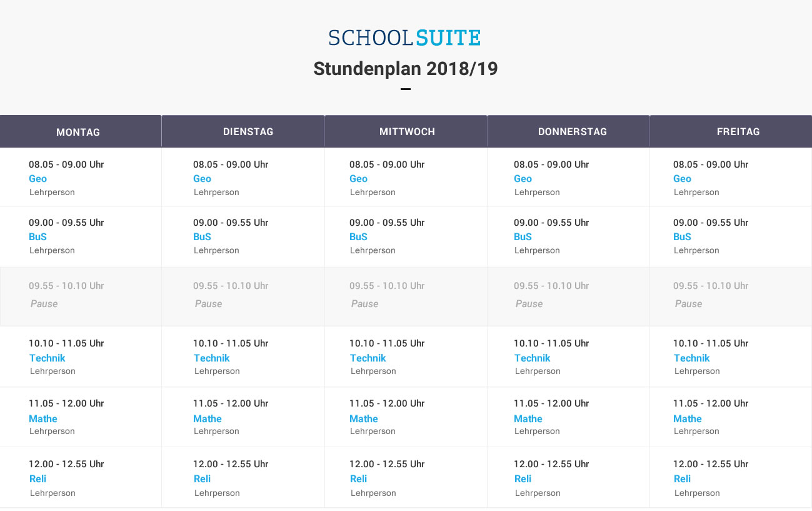Click the SchoolSuite logo
Image resolution: width=812 pixels, height=511 pixels.
pyautogui.click(x=405, y=38)
